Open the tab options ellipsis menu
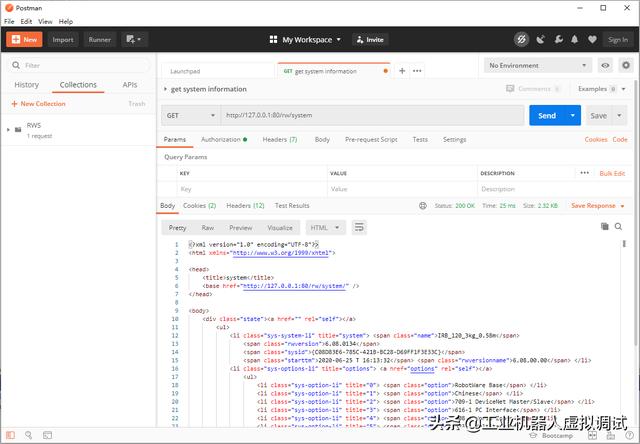Screen dimensions: 640x444 point(417,71)
